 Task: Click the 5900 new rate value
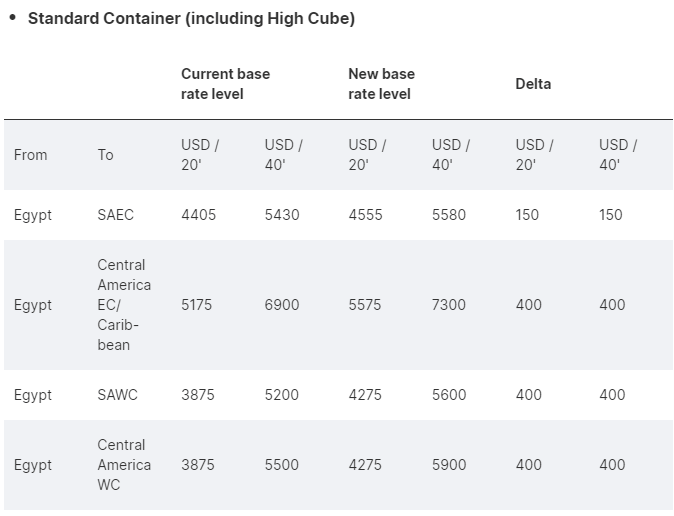448,465
